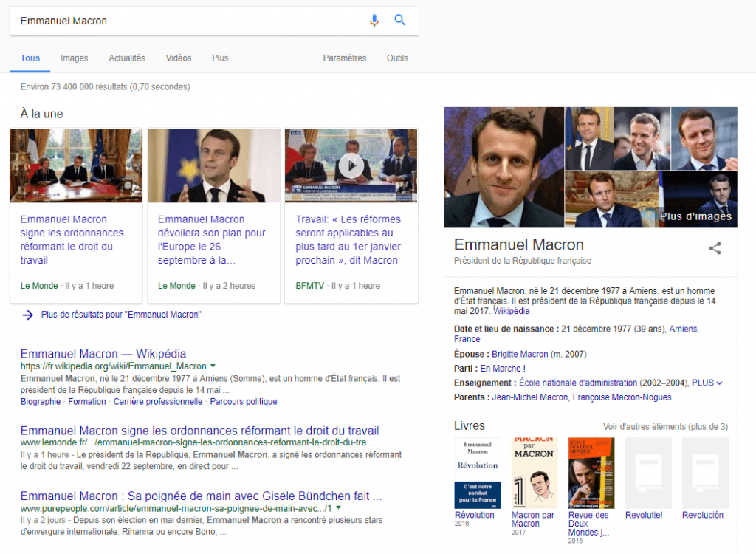
Task: Open the Révolution 2016 book cover
Action: (x=478, y=473)
